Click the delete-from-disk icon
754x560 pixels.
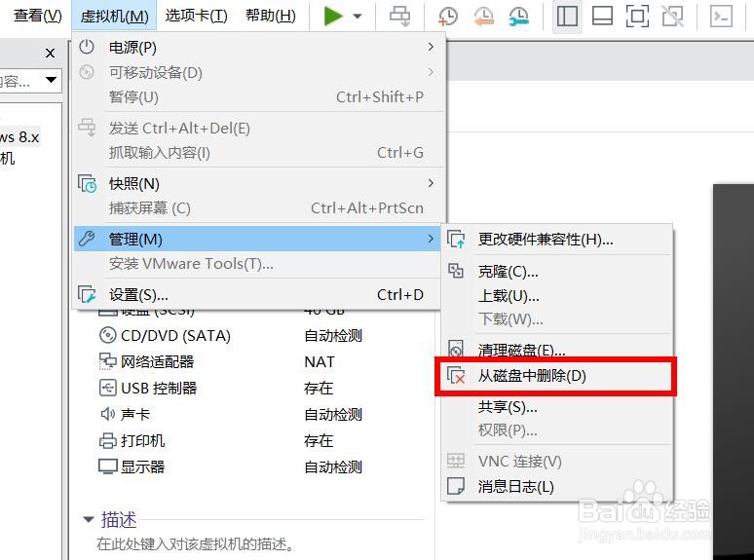click(x=456, y=375)
